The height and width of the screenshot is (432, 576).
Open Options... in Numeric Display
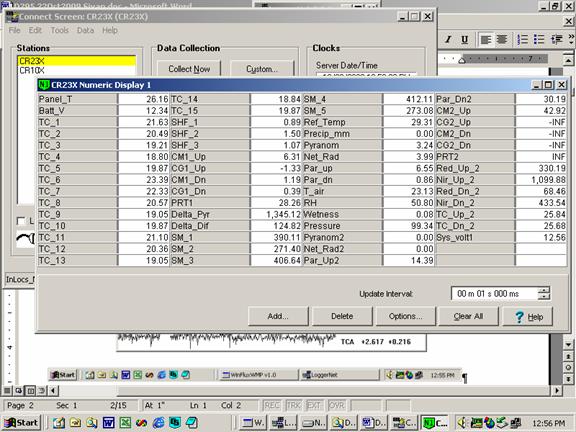click(x=406, y=316)
